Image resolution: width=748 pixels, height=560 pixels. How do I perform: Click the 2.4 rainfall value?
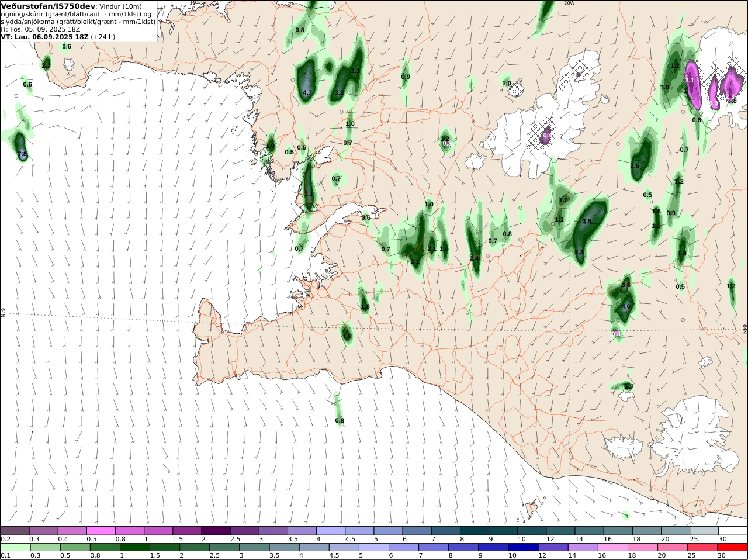475,258
